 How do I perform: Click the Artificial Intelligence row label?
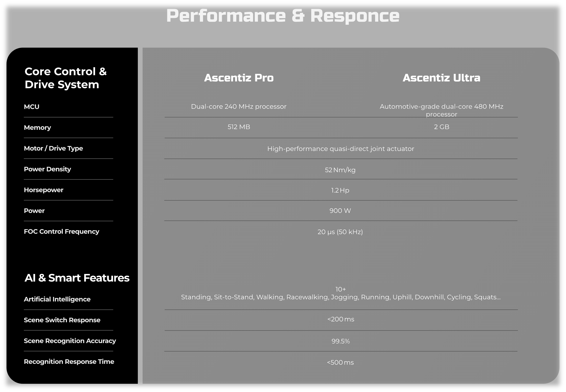(57, 299)
